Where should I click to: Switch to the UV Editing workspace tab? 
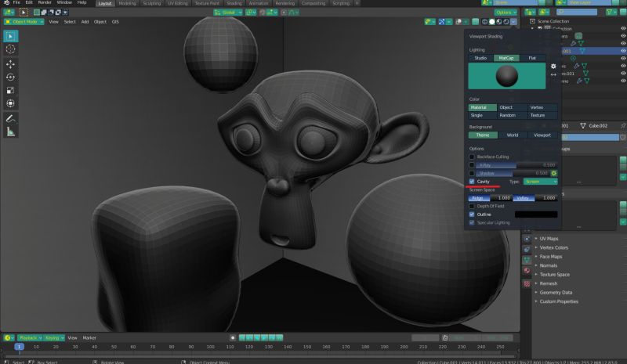click(x=178, y=3)
